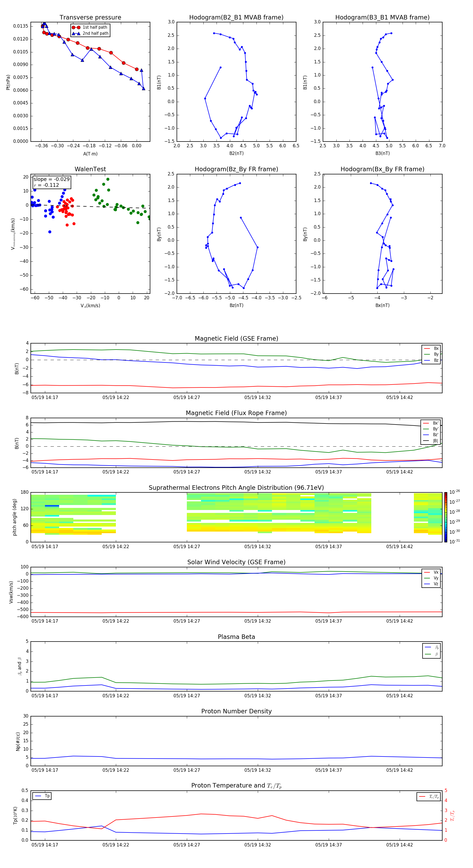Click the "B2(nT)" x-axis label
The height and width of the screenshot is (868, 473).
pos(236,153)
